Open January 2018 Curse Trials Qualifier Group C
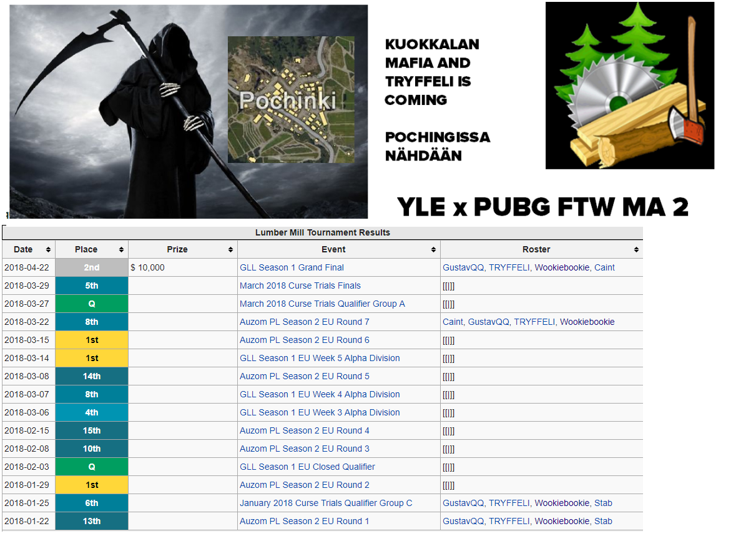The width and height of the screenshot is (756, 536). coord(326,503)
